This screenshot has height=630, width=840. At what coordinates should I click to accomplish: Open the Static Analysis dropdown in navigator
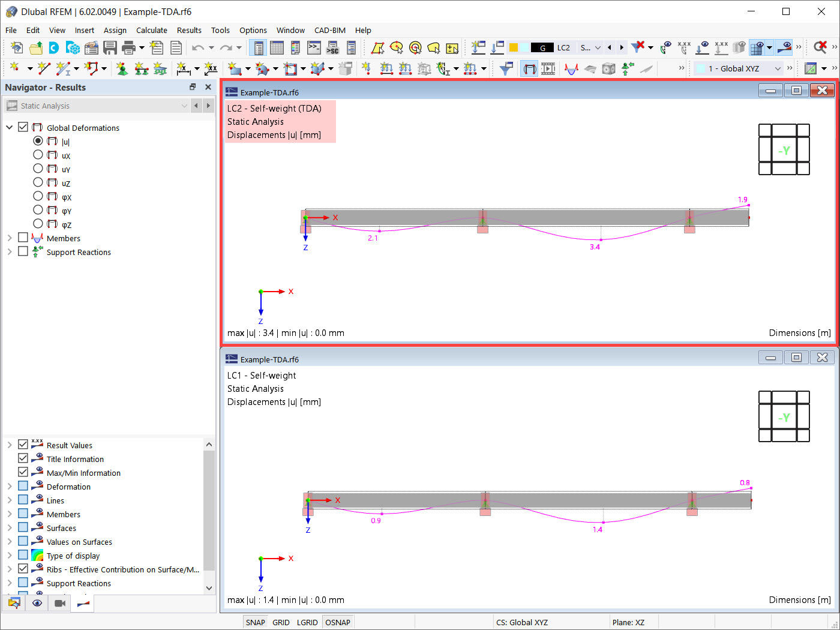(97, 106)
